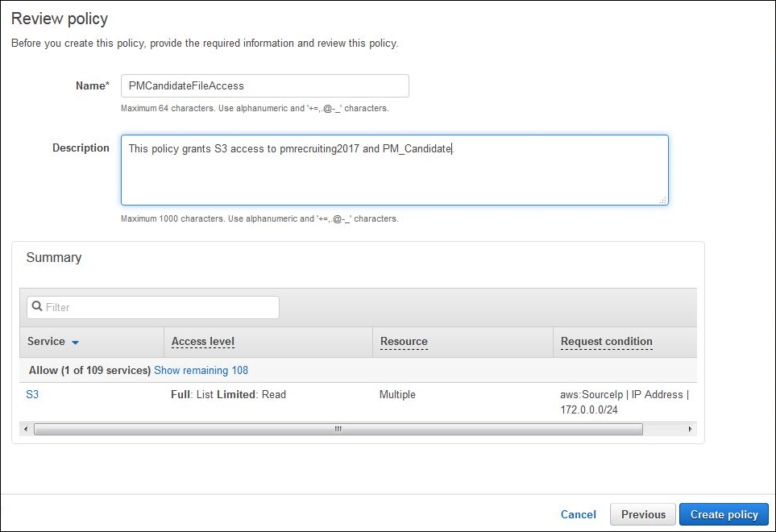Click the Multiple resource cell for S3
The height and width of the screenshot is (532, 776).
(397, 395)
